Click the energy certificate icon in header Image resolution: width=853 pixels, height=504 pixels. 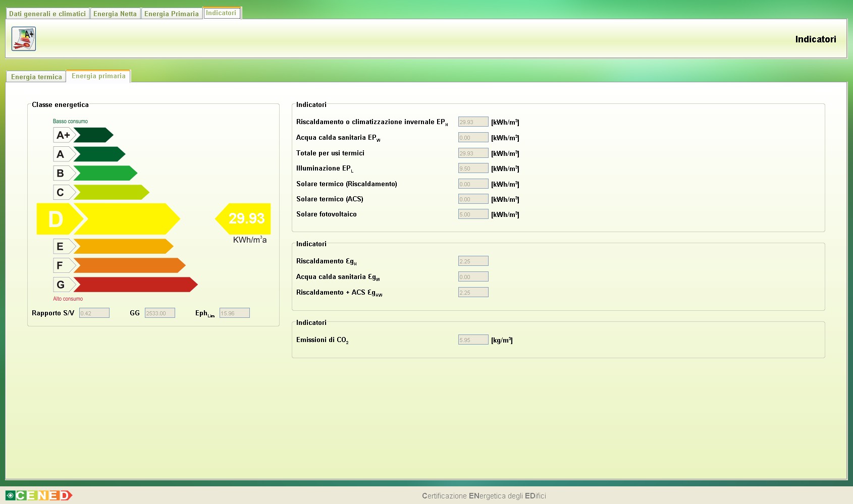pos(24,39)
